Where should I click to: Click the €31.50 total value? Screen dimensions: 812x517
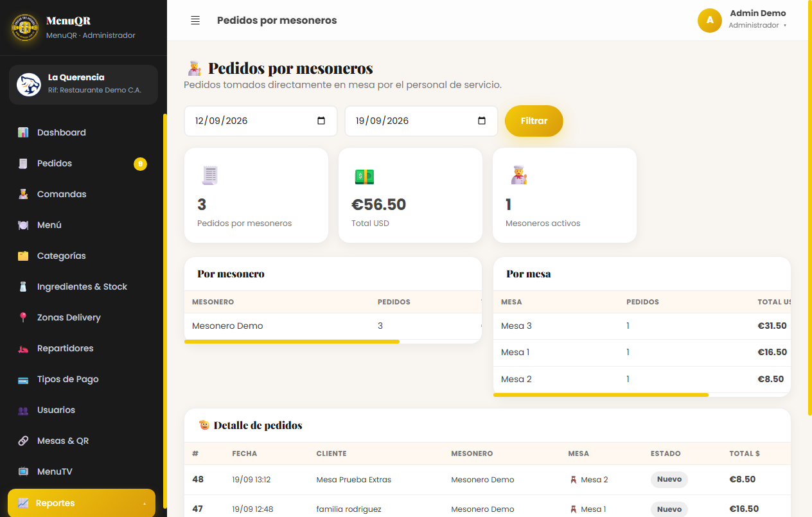click(x=772, y=326)
